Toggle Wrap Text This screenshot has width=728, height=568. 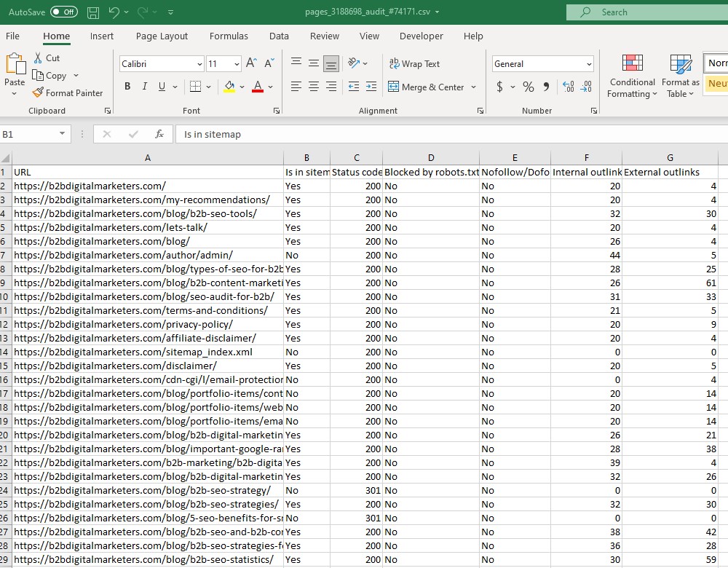coord(415,63)
